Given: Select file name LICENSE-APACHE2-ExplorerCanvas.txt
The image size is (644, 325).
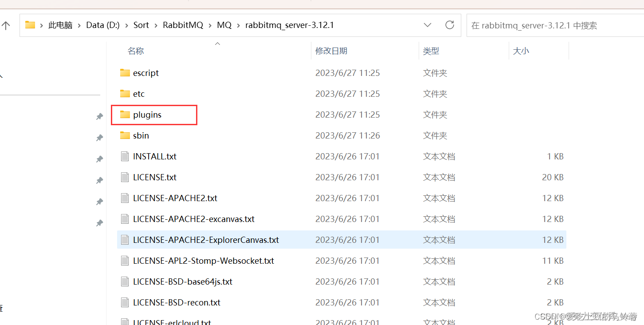Looking at the screenshot, I should coord(206,240).
